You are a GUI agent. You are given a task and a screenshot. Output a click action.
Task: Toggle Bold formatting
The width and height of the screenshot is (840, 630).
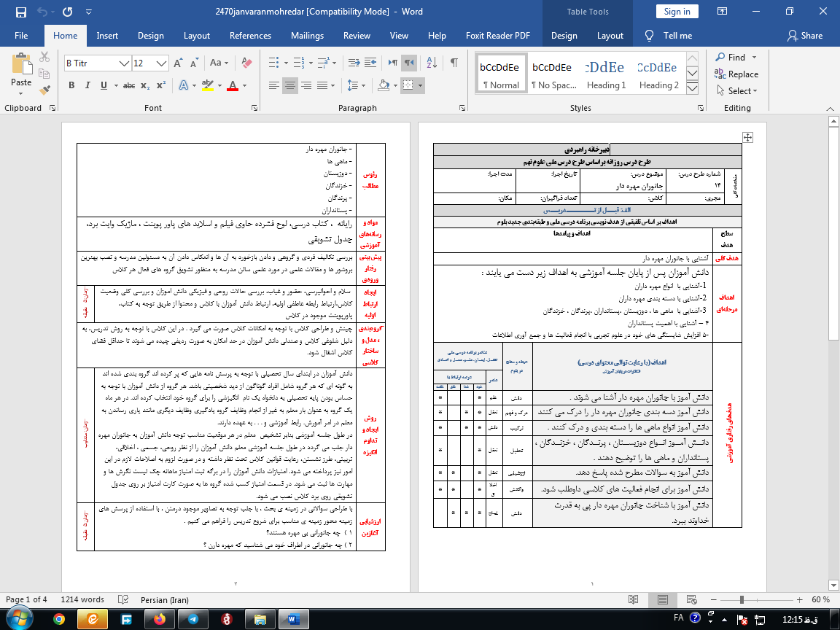tap(71, 85)
